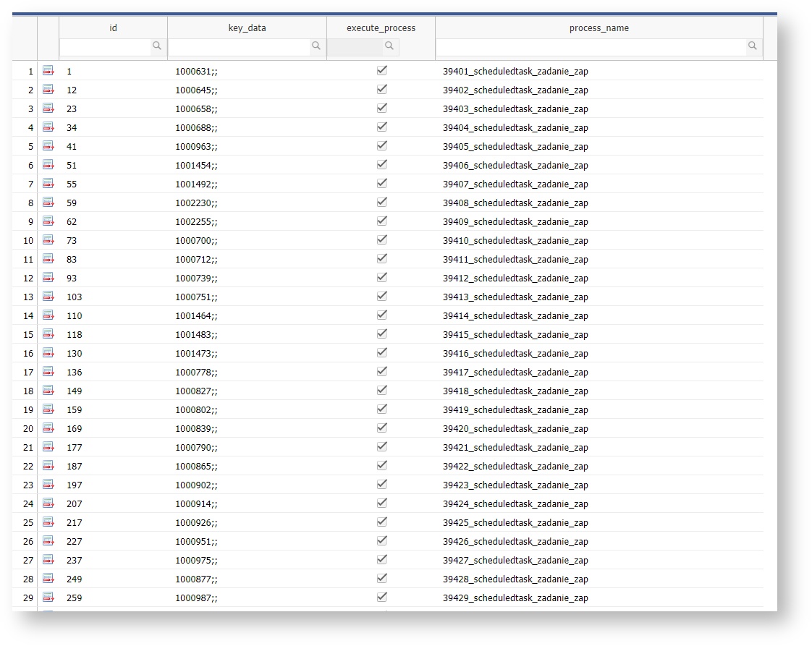
Task: Select key_data cell 1002230;;
Action: point(196,203)
